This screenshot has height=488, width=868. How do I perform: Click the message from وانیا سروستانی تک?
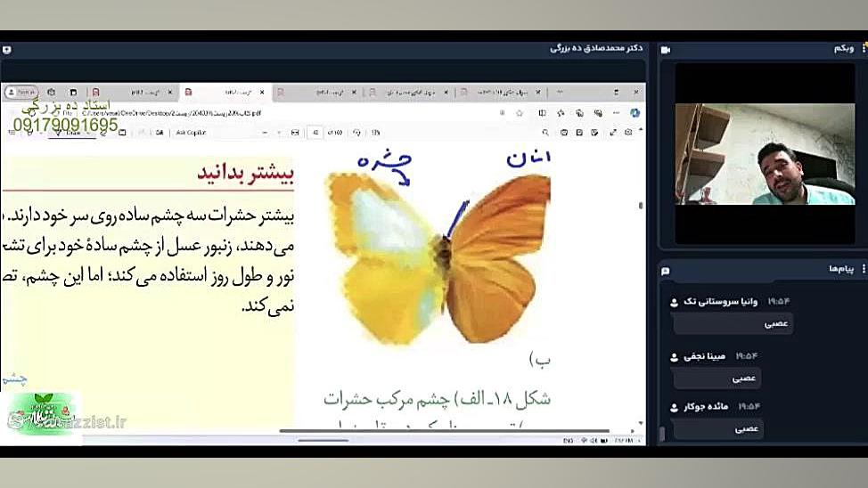point(733,323)
